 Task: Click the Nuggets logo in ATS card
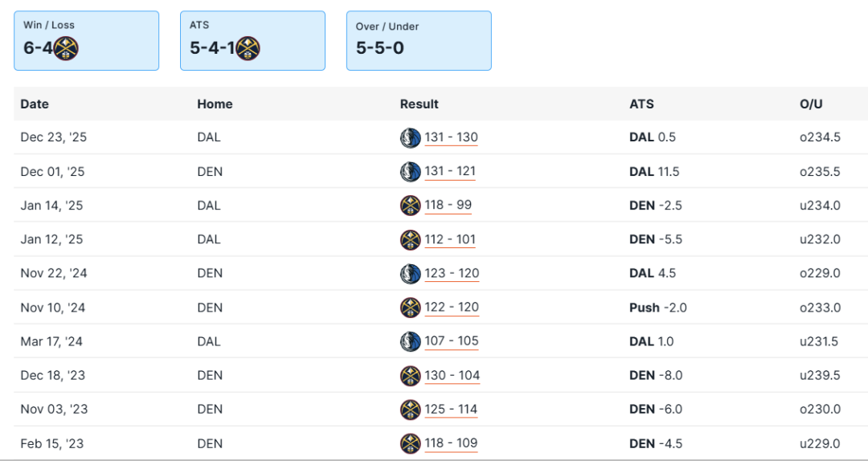248,48
